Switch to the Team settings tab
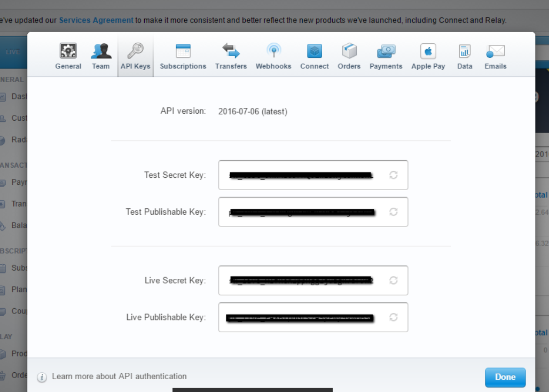The height and width of the screenshot is (392, 549). point(100,51)
